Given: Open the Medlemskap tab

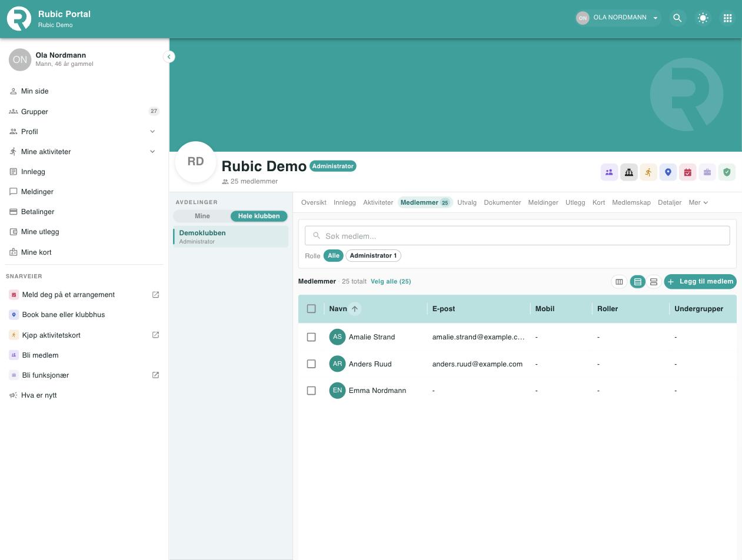Looking at the screenshot, I should [631, 202].
